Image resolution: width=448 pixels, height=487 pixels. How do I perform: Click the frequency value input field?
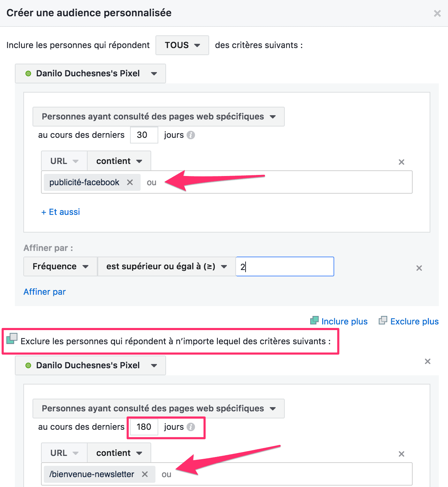point(285,266)
